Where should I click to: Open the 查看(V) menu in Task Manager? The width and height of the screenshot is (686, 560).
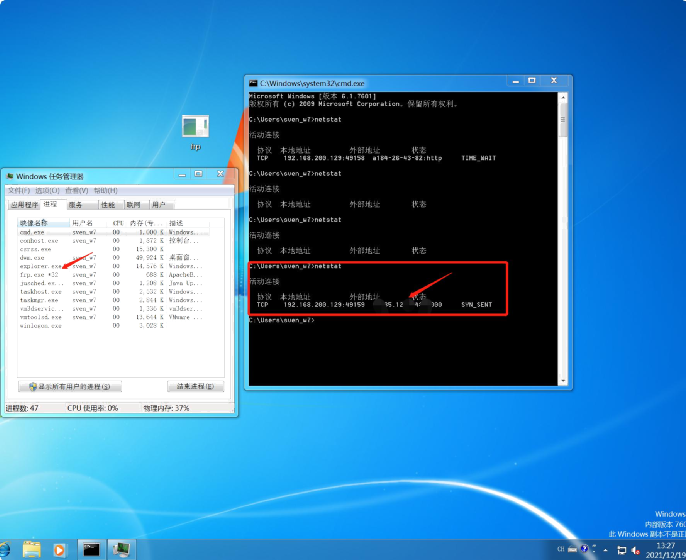pyautogui.click(x=76, y=190)
